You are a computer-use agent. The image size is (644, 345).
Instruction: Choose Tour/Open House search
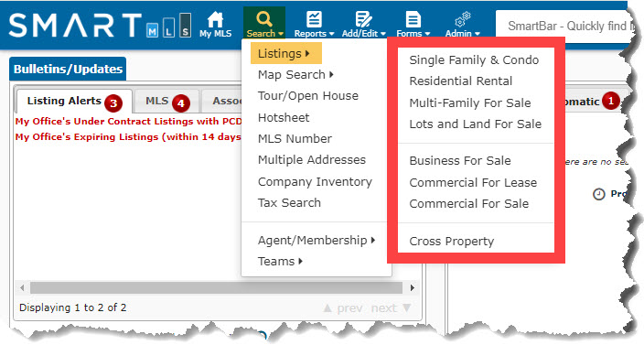point(308,96)
